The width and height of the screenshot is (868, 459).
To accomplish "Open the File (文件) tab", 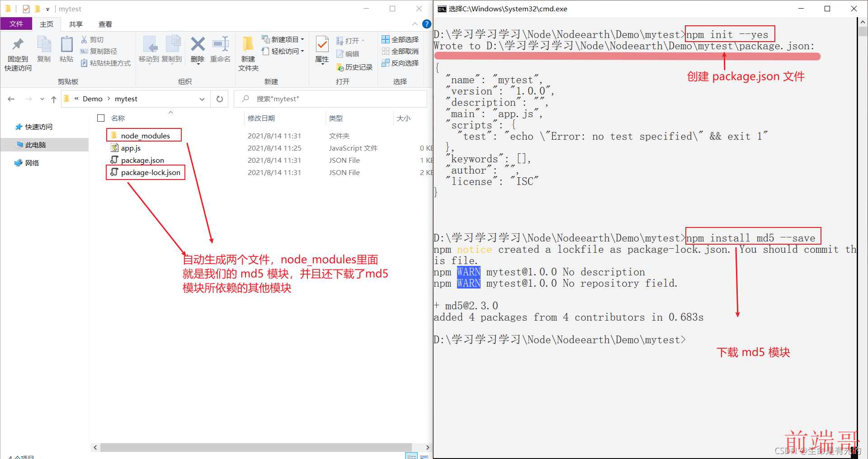I will coord(16,24).
